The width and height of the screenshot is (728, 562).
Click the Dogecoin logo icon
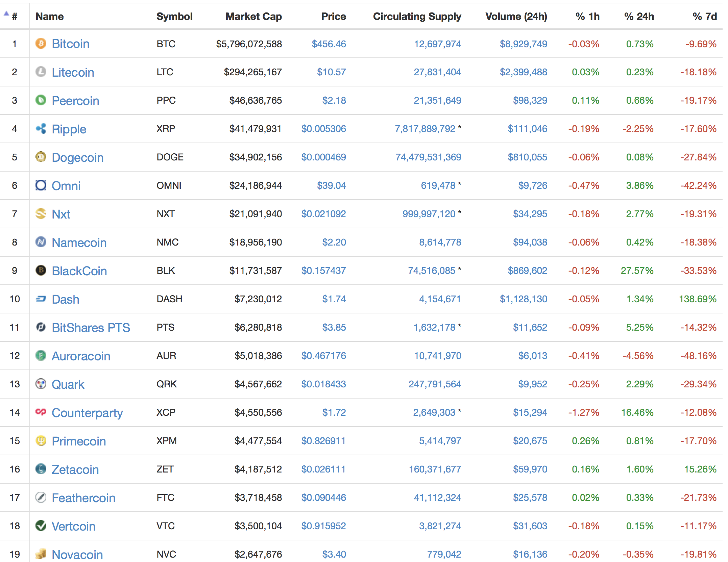click(41, 157)
